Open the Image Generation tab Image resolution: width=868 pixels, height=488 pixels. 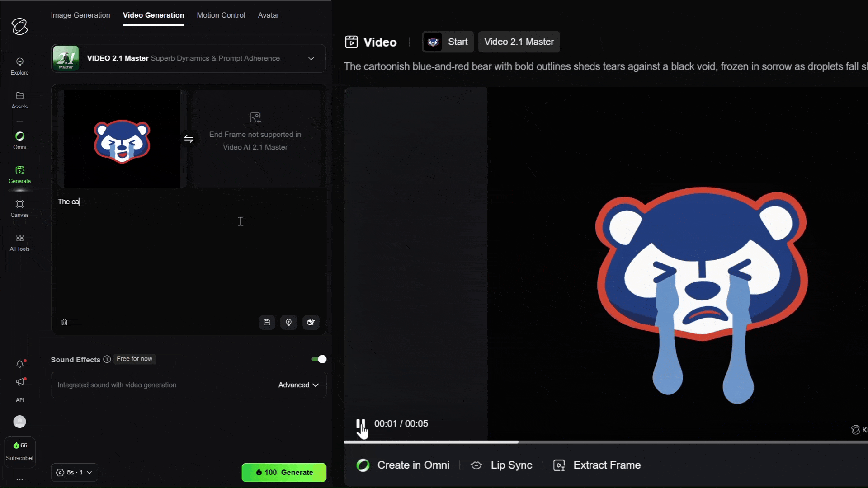pos(80,15)
